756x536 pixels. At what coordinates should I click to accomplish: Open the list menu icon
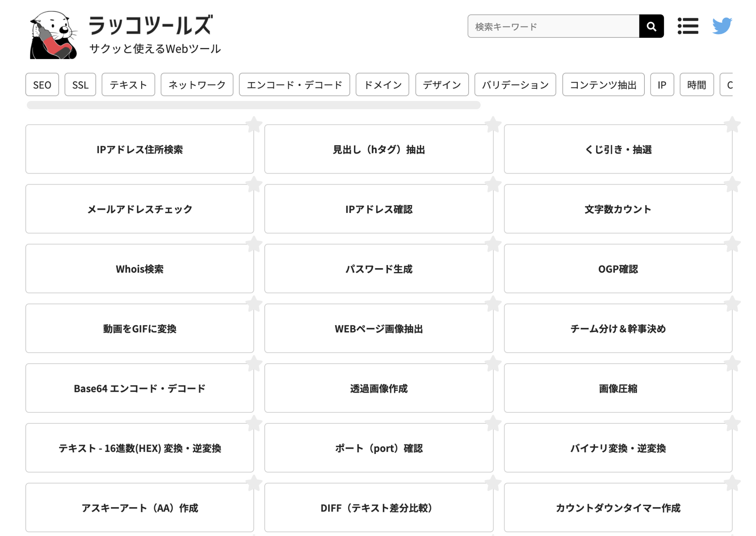688,26
